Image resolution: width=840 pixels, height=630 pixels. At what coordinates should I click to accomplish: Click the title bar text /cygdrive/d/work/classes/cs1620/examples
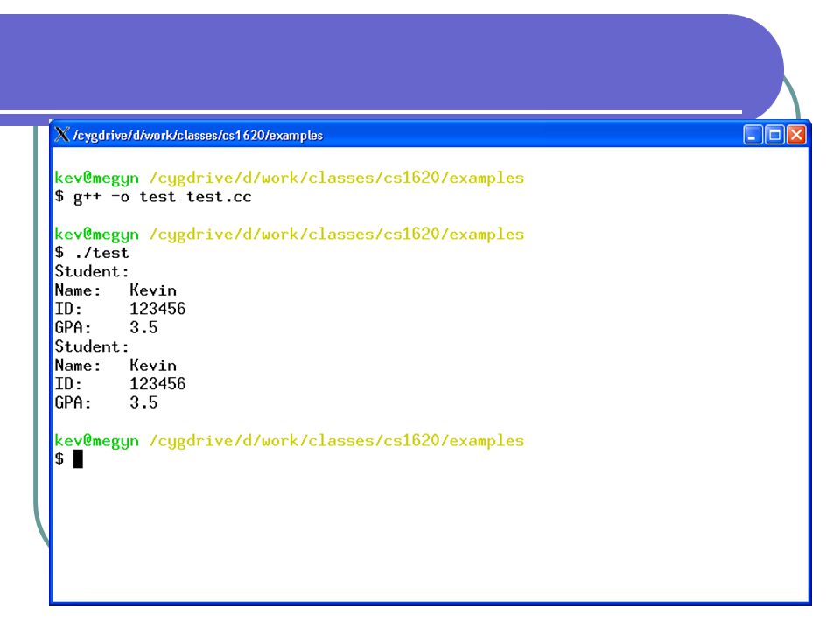(x=198, y=136)
